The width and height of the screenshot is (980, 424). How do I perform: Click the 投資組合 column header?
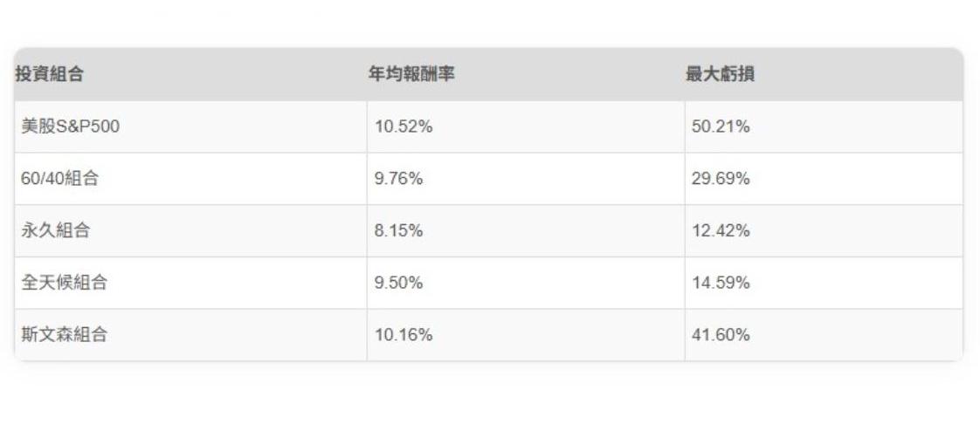pos(49,75)
